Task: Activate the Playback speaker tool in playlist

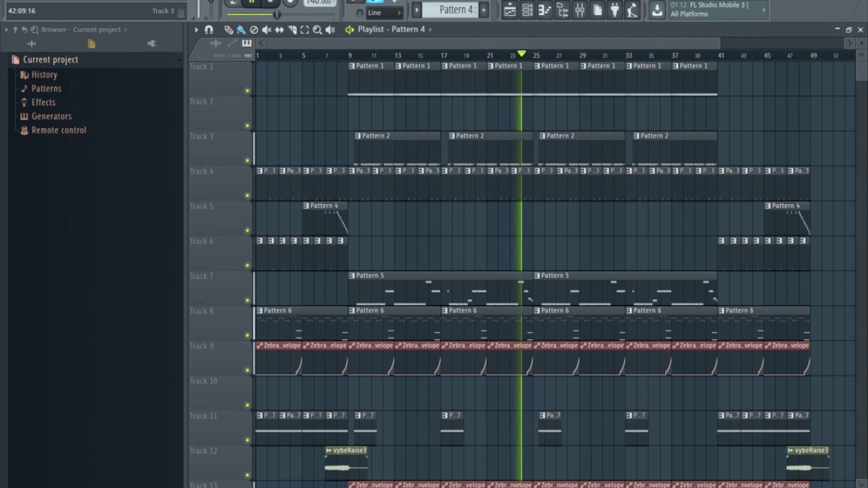Action: (x=330, y=29)
